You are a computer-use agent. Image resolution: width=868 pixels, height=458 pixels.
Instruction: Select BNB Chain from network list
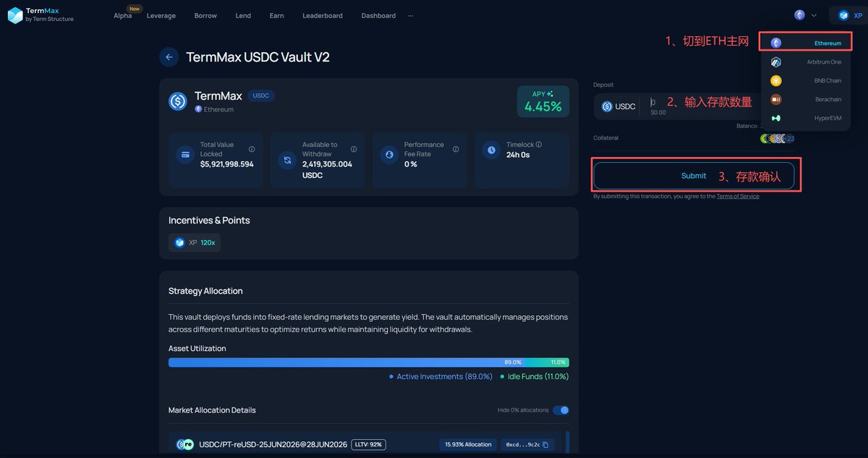806,81
